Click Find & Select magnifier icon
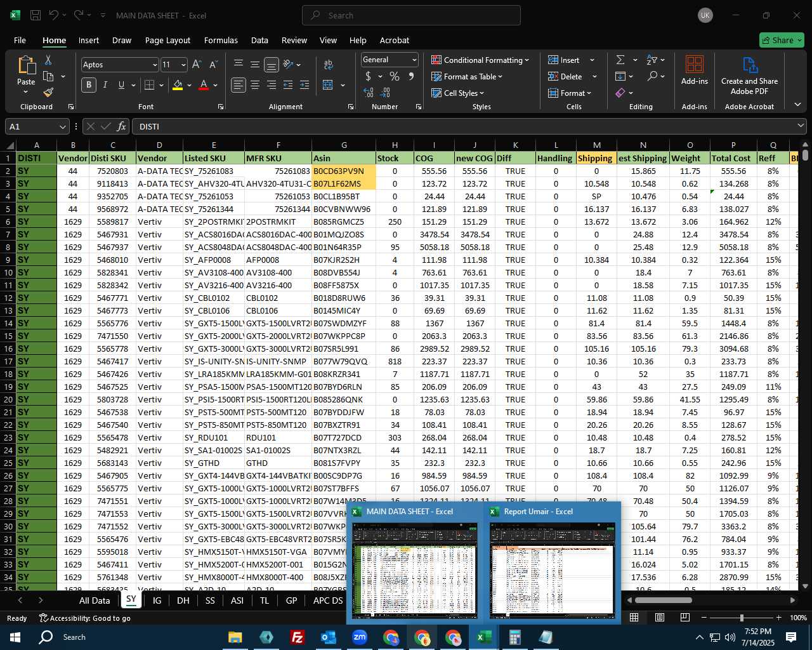 (652, 76)
